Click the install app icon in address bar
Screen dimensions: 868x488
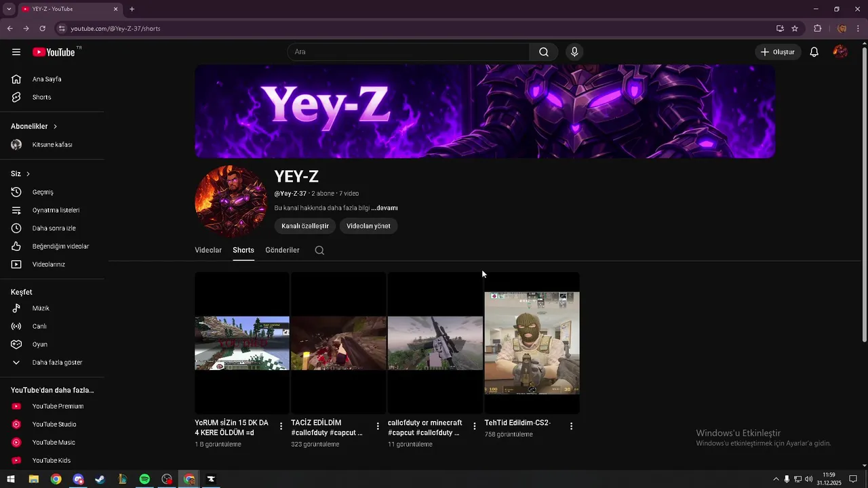(780, 28)
